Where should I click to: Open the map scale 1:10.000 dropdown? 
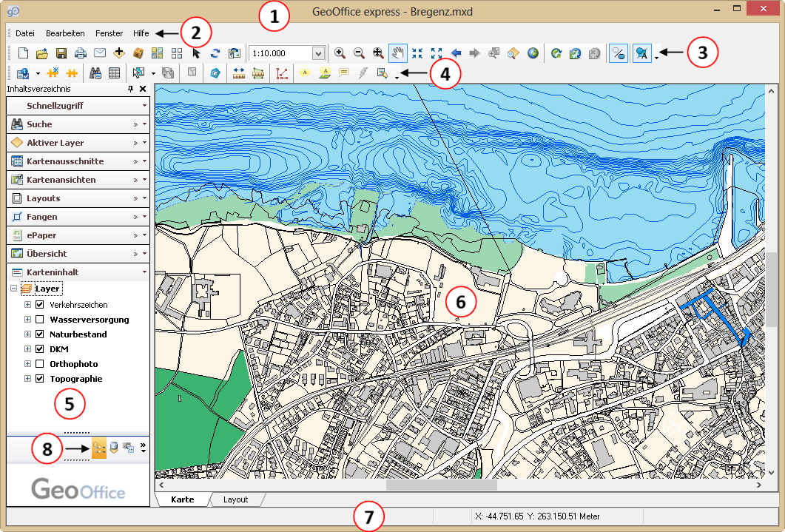click(x=318, y=53)
